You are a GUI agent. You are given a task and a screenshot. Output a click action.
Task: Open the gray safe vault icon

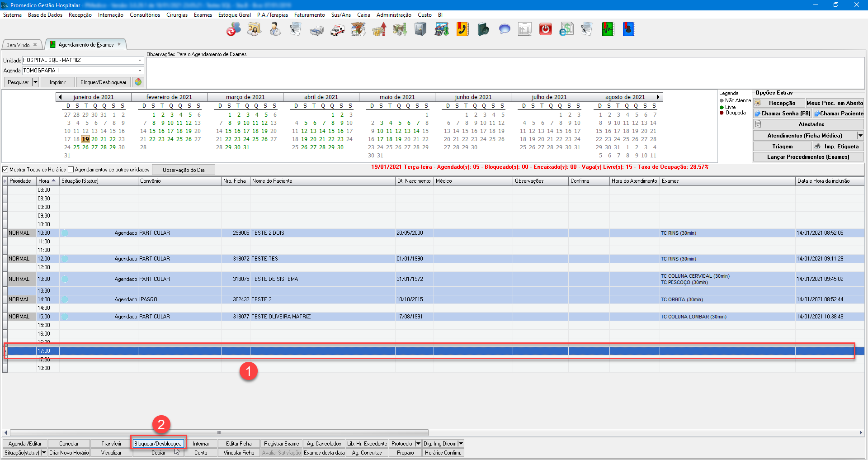[420, 30]
